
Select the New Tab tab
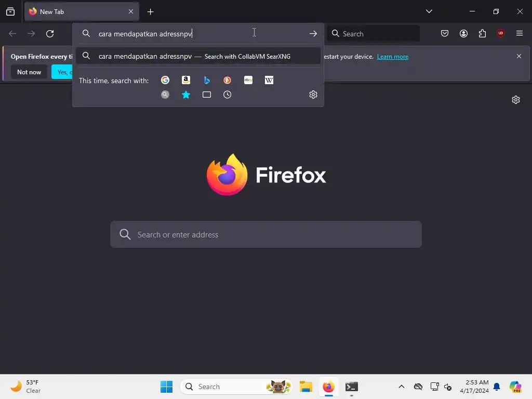coord(82,11)
